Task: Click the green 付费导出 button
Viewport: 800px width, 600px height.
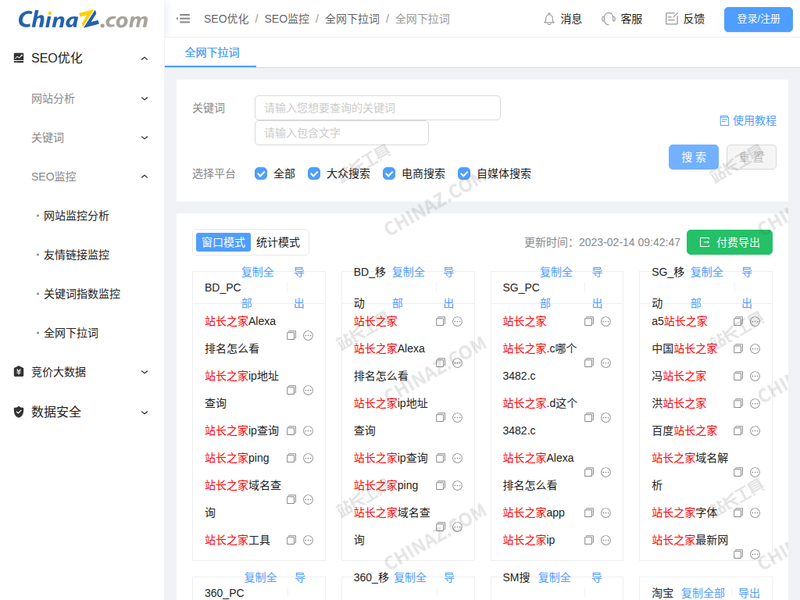Action: (x=729, y=242)
